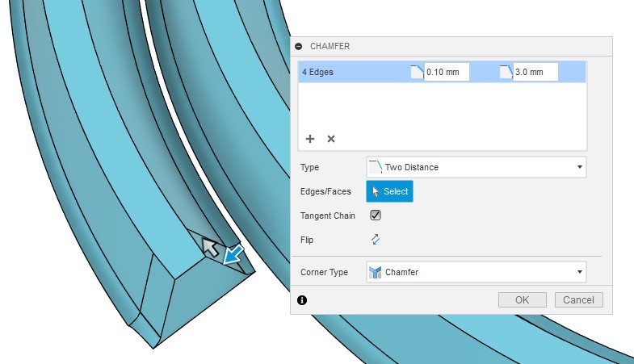Expand the Corner Type dropdown
This screenshot has width=634, height=364.
(476, 272)
